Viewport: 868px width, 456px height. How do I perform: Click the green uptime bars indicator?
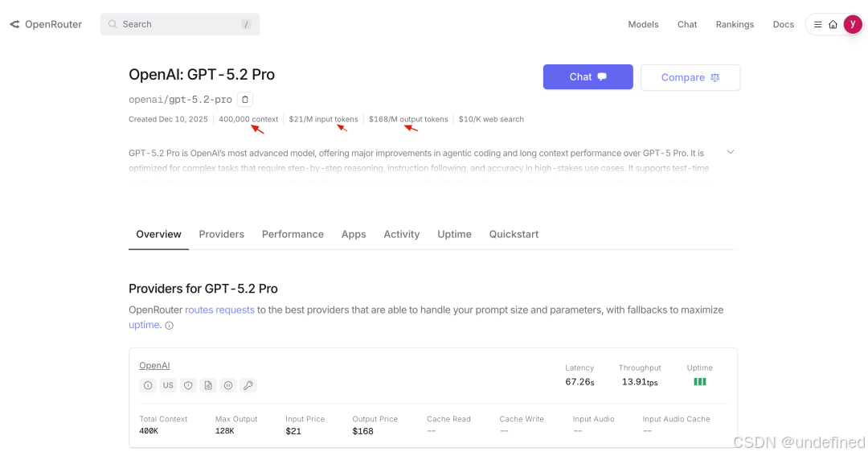click(700, 382)
